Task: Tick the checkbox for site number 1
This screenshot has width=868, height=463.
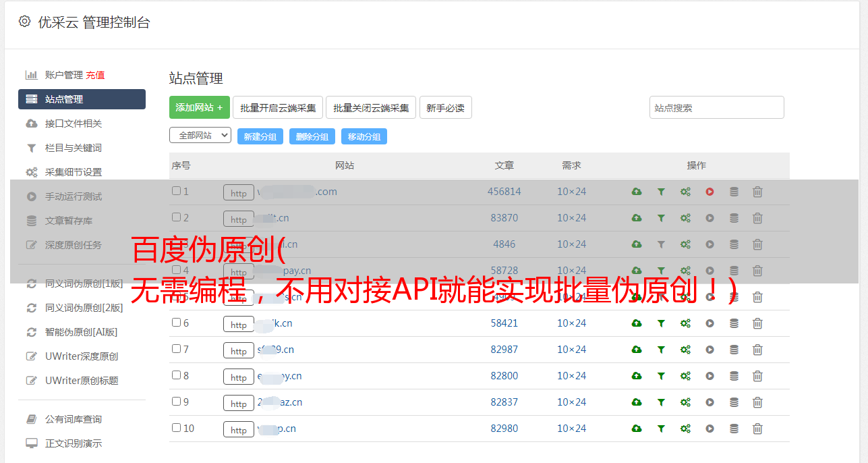Action: pyautogui.click(x=177, y=191)
